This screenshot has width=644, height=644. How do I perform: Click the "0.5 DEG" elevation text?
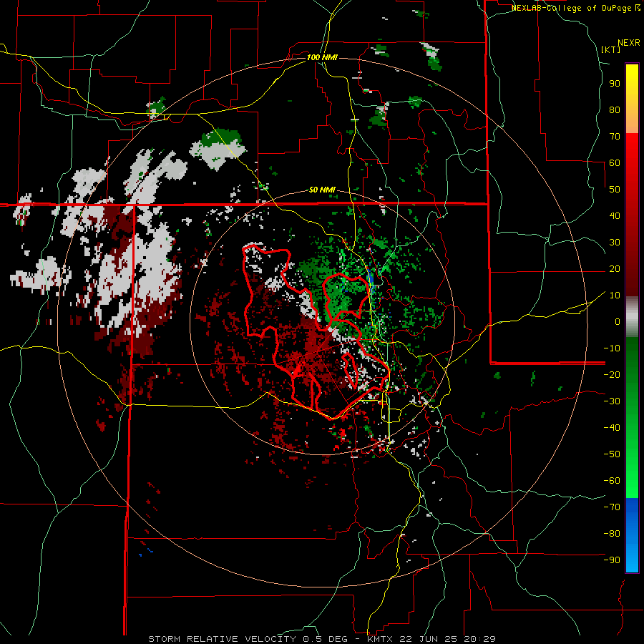click(326, 639)
